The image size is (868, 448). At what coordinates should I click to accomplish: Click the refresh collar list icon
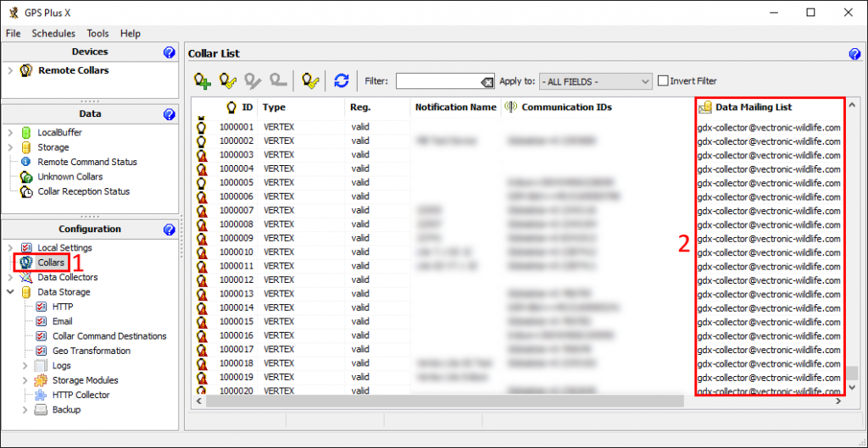341,81
